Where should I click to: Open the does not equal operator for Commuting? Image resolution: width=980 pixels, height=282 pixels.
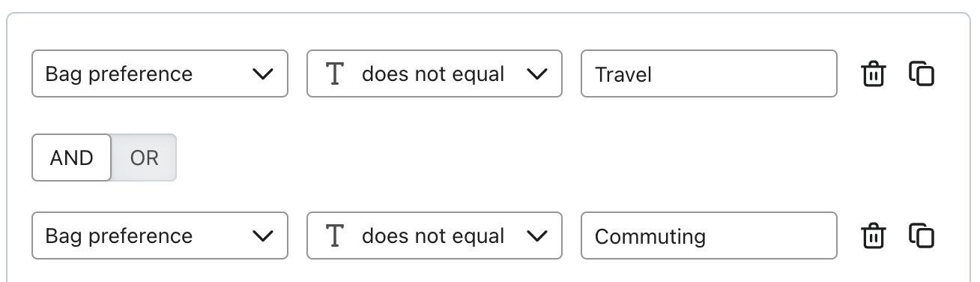[x=435, y=235]
